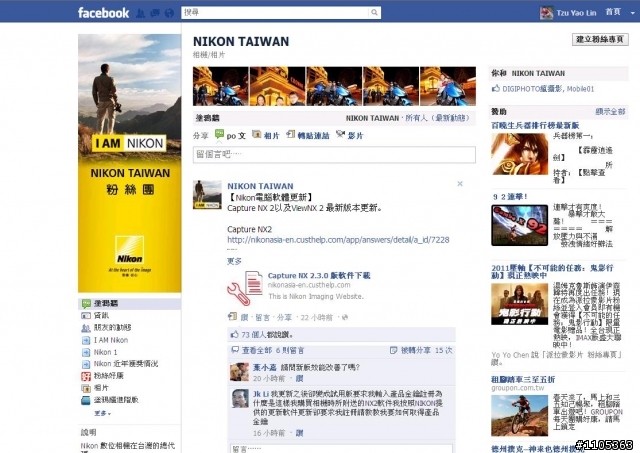Select 資訊 in left sidebar
The height and width of the screenshot is (453, 640).
[101, 315]
